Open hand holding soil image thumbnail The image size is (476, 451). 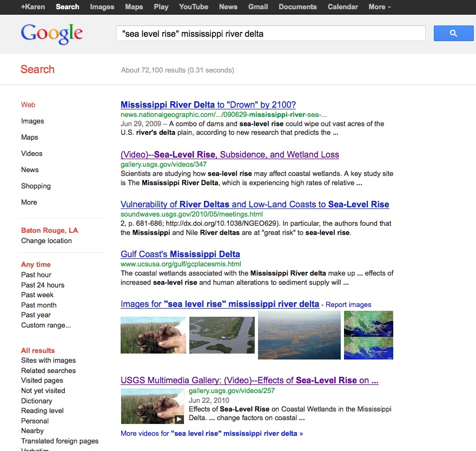coord(153,335)
